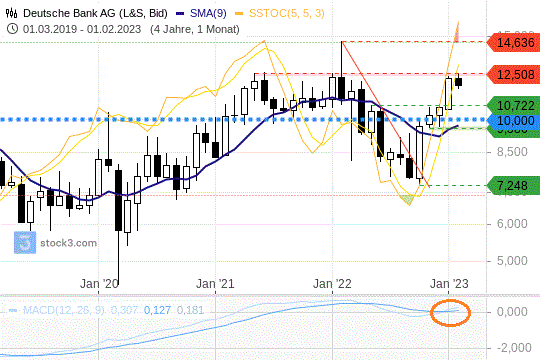Click the candlestick chart type icon
Viewport: 540px width, 360px height.
pyautogui.click(x=11, y=13)
